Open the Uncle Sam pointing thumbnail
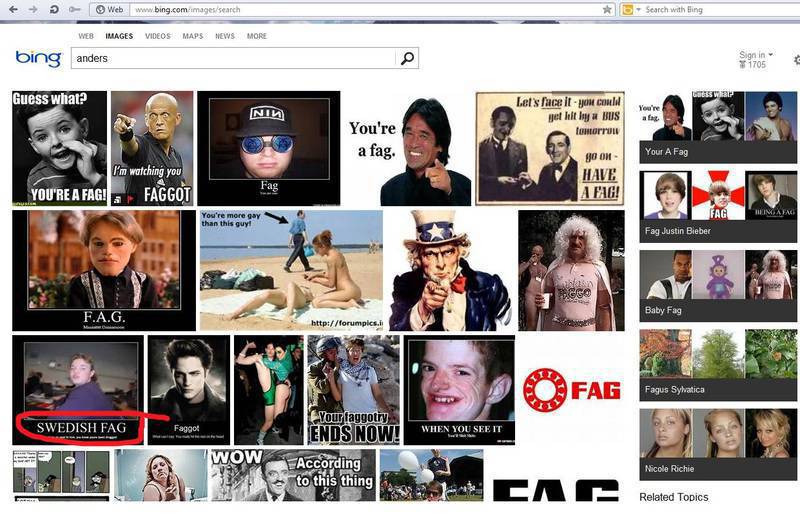 451,270
